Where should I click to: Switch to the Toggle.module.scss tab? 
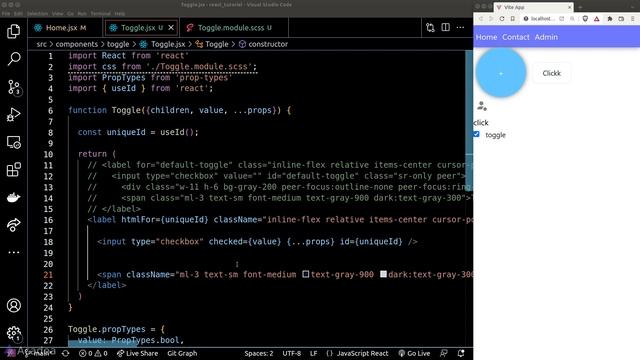[x=234, y=28]
